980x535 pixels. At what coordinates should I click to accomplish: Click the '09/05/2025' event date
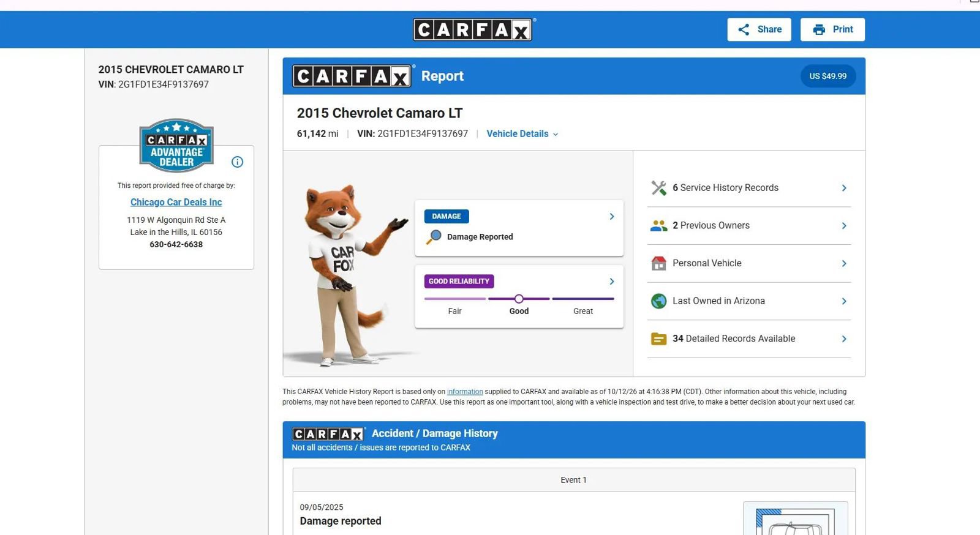pos(322,507)
